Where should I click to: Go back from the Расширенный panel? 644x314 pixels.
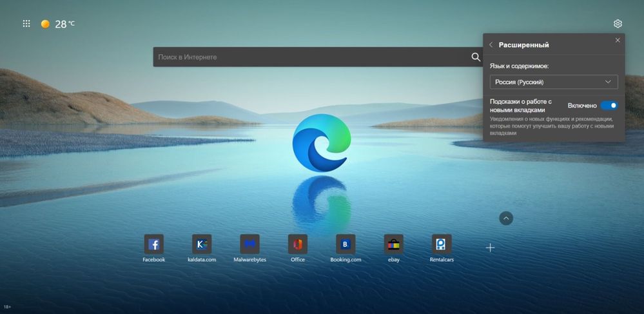click(x=491, y=44)
